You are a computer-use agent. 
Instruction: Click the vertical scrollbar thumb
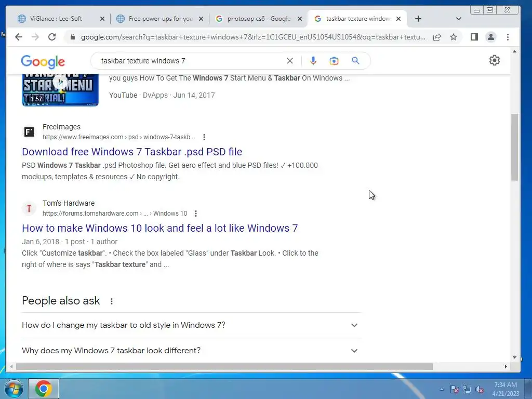[515, 147]
